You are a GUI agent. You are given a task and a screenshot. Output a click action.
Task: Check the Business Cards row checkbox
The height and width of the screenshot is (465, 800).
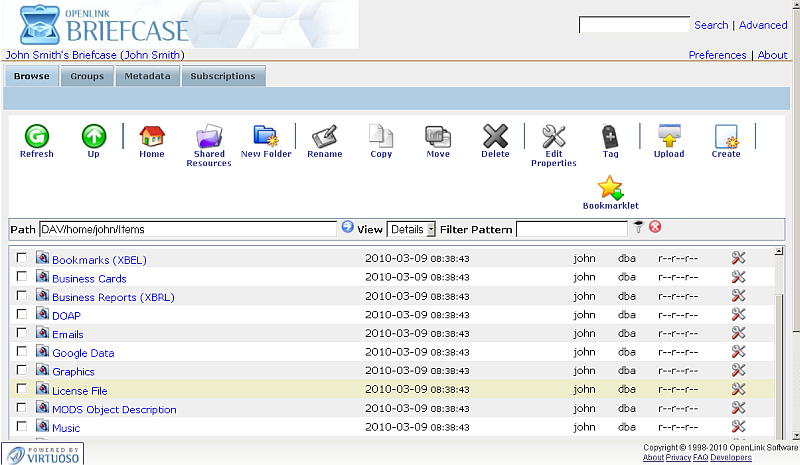point(22,277)
